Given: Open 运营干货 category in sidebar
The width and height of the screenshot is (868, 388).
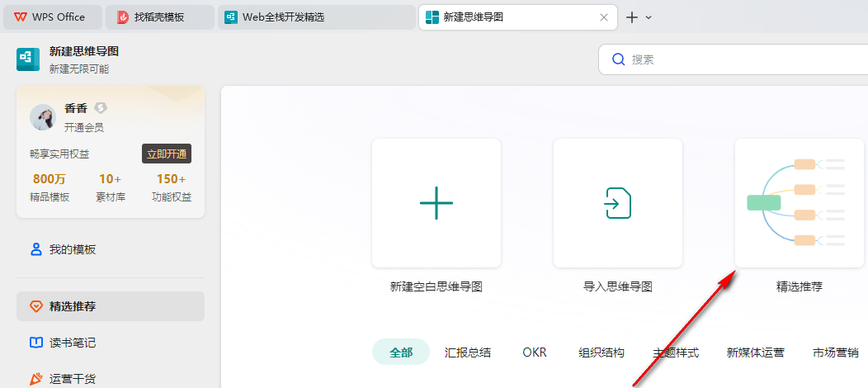Looking at the screenshot, I should coord(111,379).
